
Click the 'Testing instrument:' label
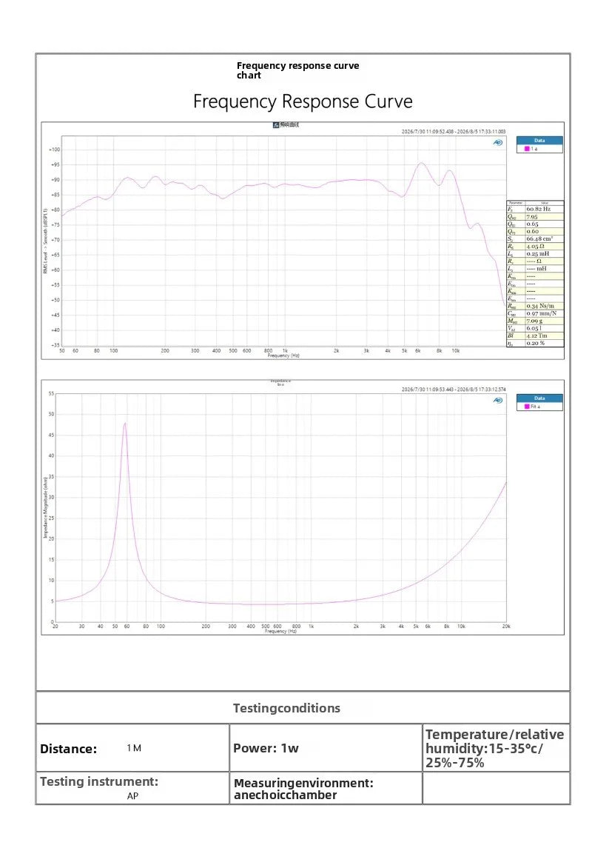[x=99, y=781]
